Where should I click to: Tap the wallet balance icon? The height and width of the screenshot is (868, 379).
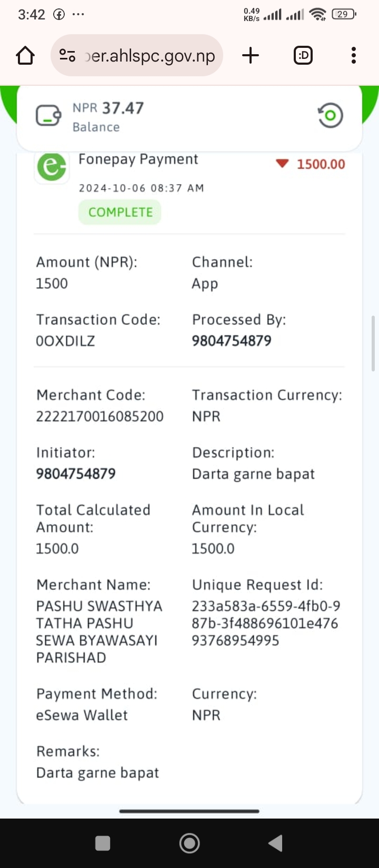tap(48, 116)
